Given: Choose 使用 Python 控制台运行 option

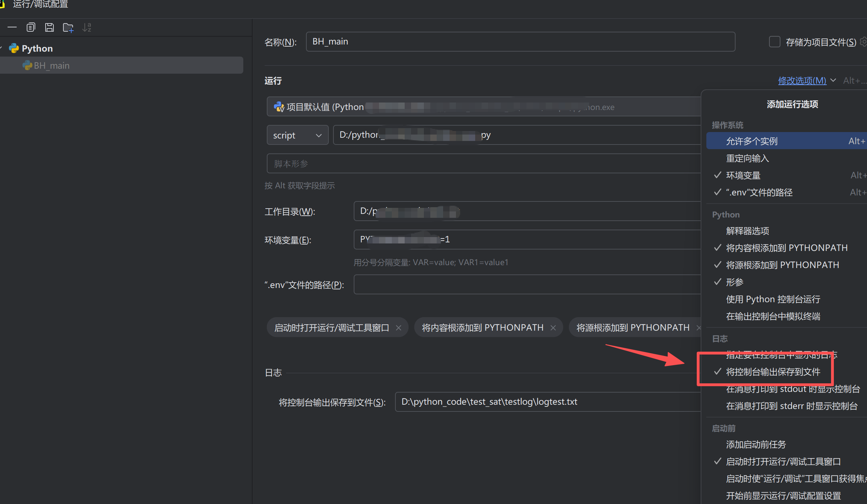Looking at the screenshot, I should [773, 299].
